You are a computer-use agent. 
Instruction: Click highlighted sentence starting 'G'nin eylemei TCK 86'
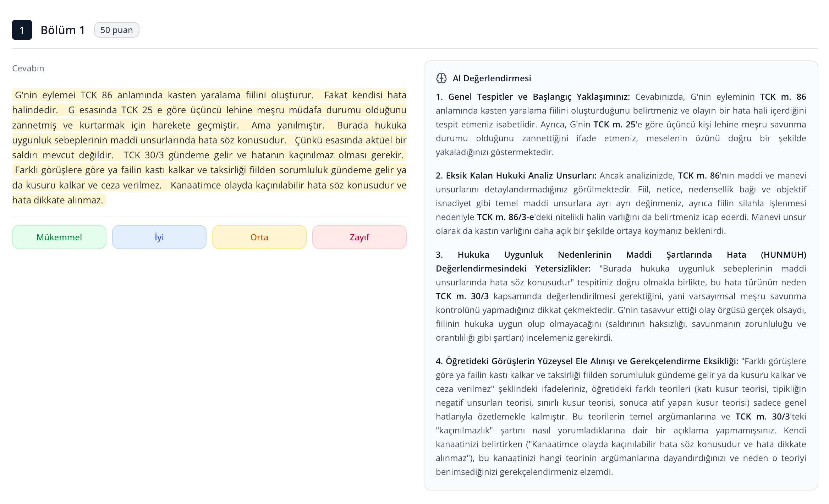tap(164, 95)
